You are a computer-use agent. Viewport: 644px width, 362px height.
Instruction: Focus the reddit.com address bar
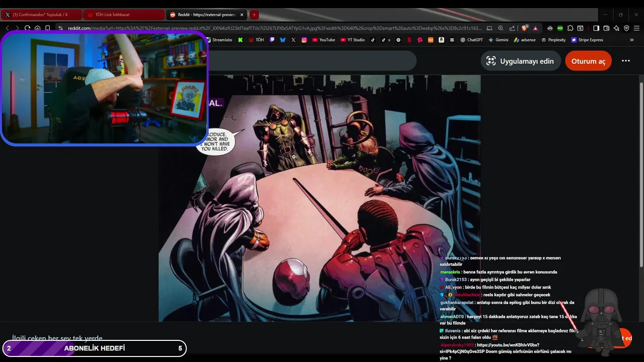274,28
